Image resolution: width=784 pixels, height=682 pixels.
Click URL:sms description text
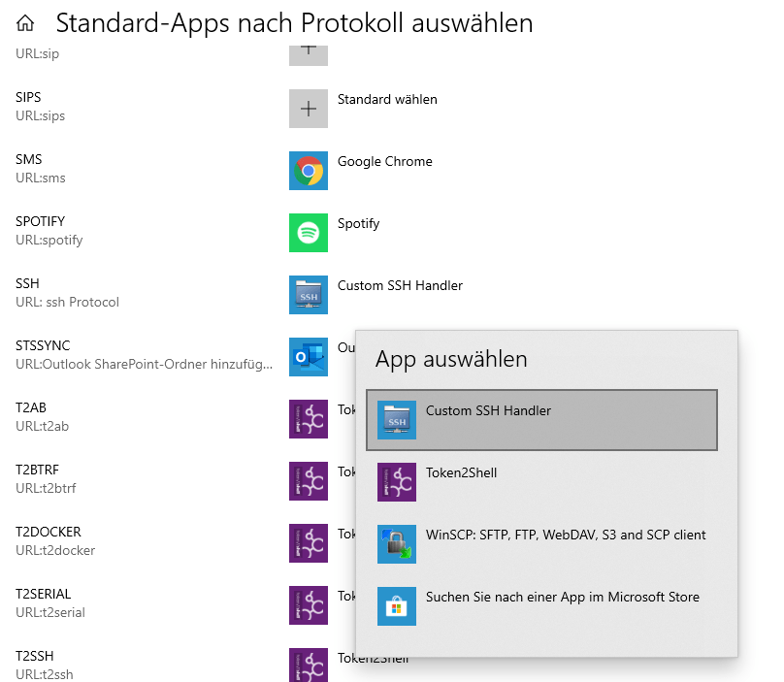pos(40,178)
